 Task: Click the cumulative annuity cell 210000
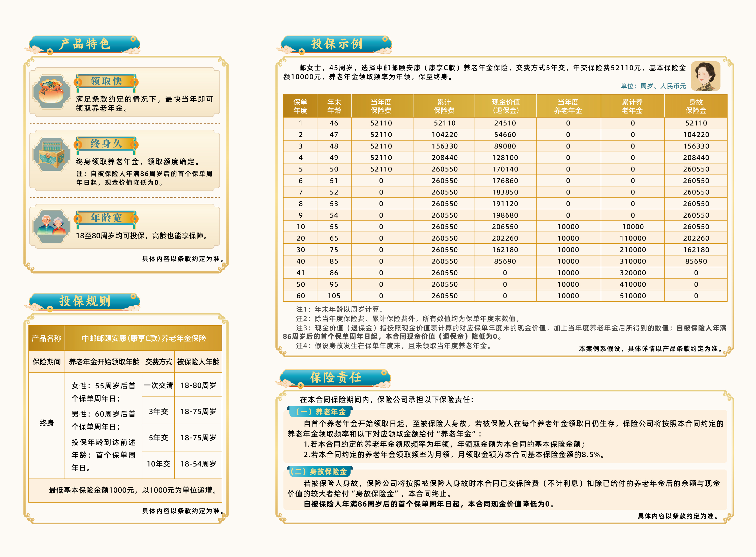tap(633, 250)
